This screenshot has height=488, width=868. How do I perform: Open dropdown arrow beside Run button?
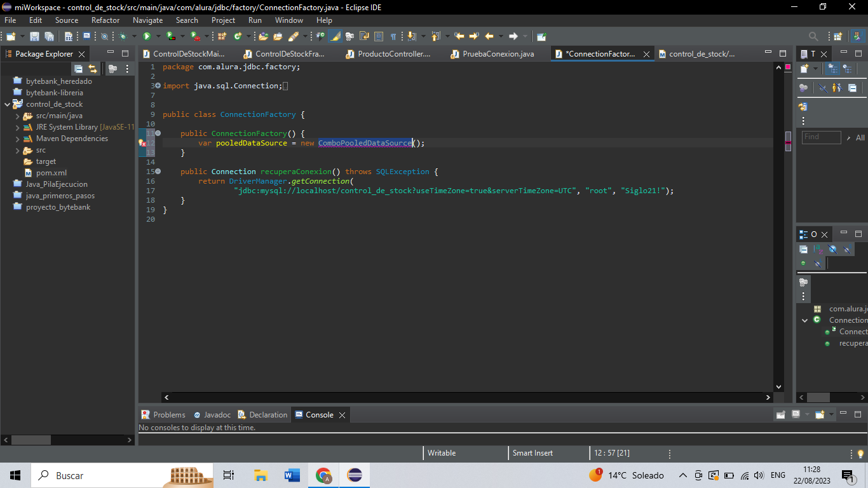coord(158,36)
